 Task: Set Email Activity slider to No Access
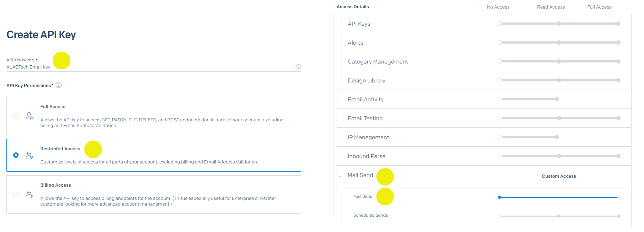pos(500,99)
